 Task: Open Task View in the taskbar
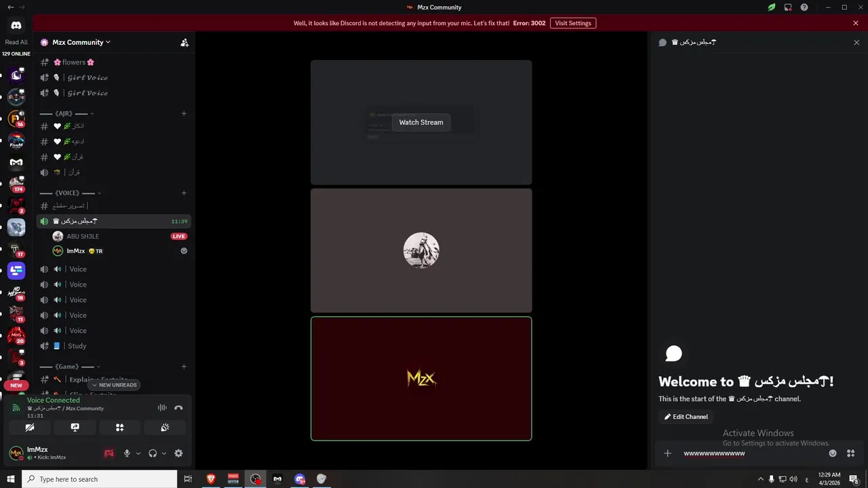tap(188, 479)
